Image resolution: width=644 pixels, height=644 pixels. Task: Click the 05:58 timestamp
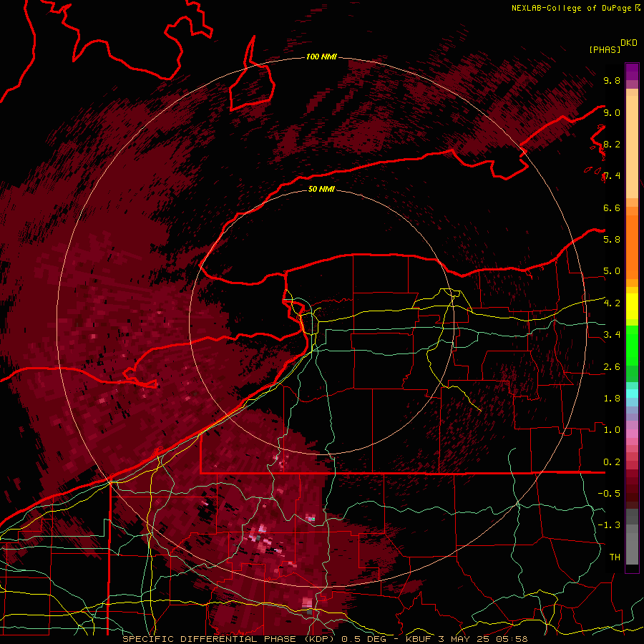pyautogui.click(x=513, y=639)
